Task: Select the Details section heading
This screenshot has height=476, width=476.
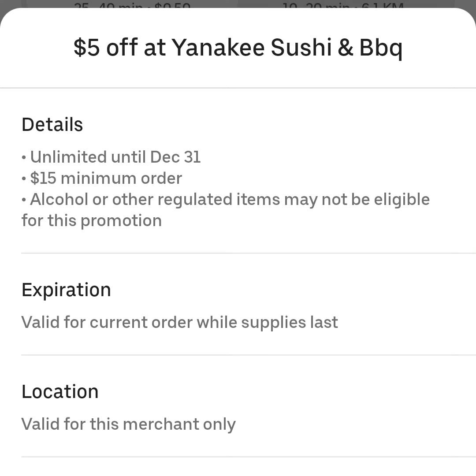Action: (52, 124)
